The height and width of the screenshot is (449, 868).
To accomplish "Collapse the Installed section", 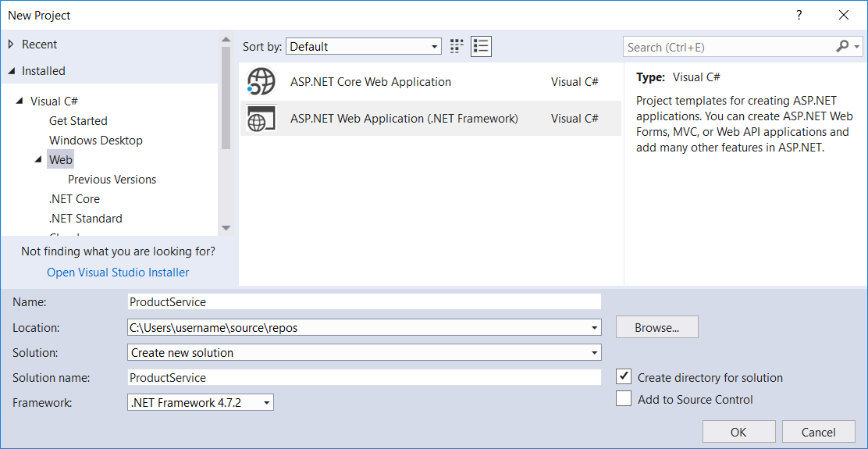I will point(12,71).
